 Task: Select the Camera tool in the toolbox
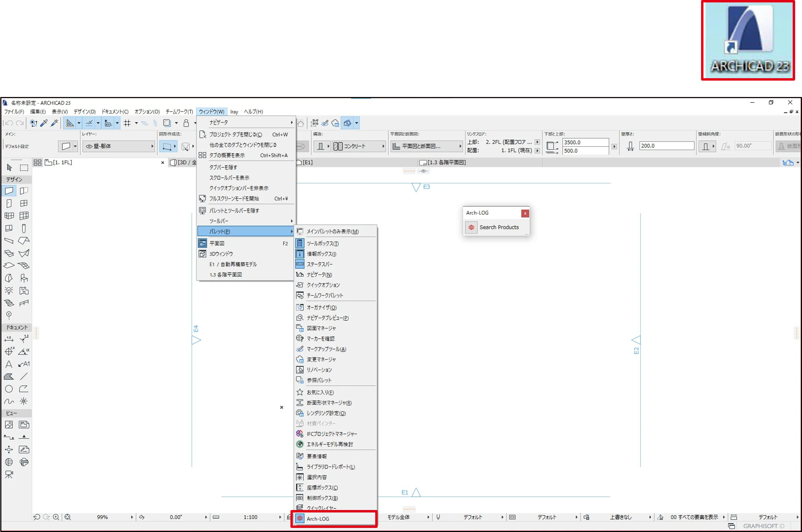tap(9, 475)
